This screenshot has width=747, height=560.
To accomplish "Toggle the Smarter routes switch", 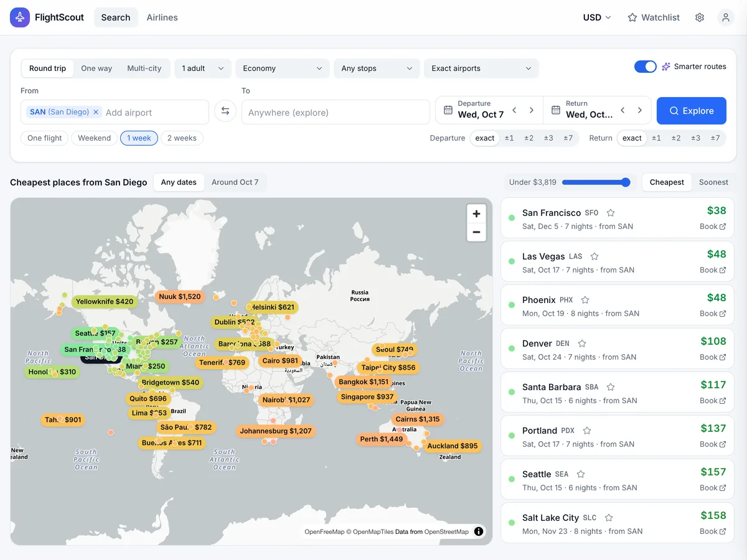I will 646,67.
